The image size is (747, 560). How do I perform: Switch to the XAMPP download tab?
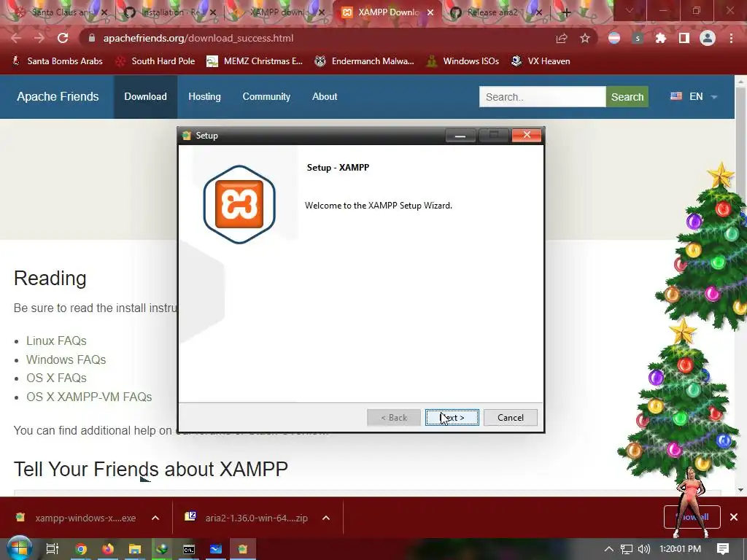(279, 12)
